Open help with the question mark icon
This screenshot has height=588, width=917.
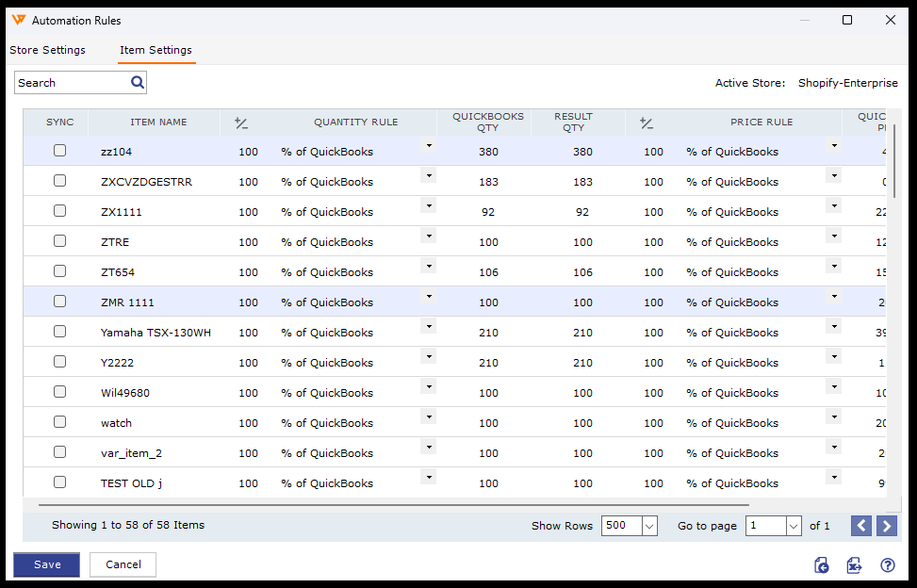coord(887,565)
